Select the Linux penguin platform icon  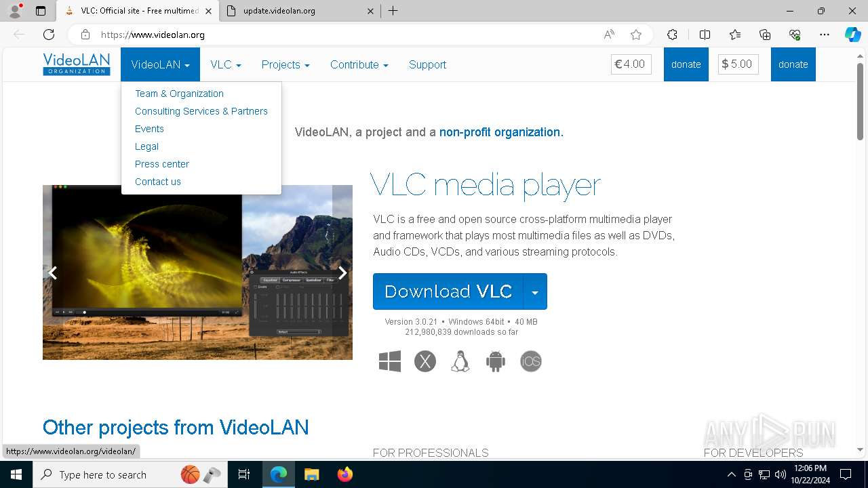tap(460, 361)
